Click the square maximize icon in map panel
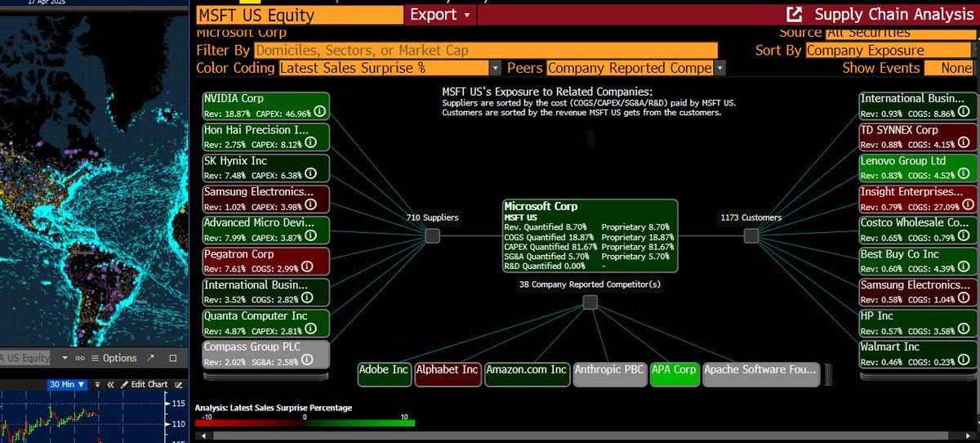Screen dimensions: 980x443 point(172,358)
